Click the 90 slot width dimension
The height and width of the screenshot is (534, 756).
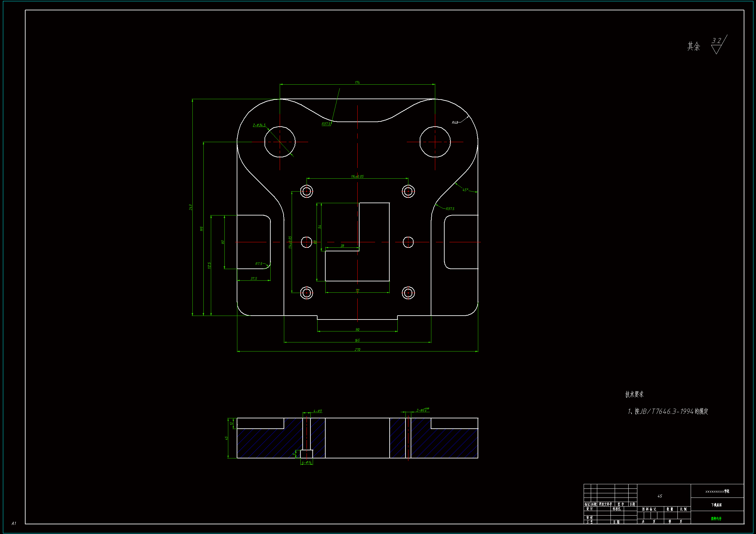357,330
